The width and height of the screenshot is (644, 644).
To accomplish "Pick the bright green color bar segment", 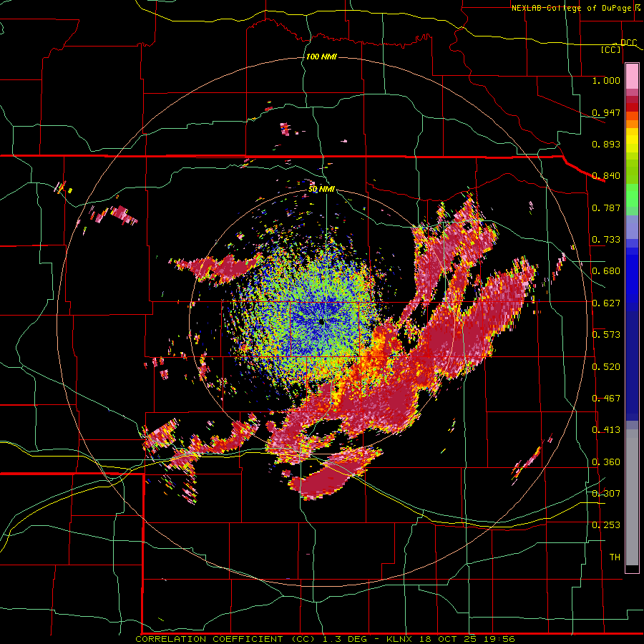I will point(632,195).
